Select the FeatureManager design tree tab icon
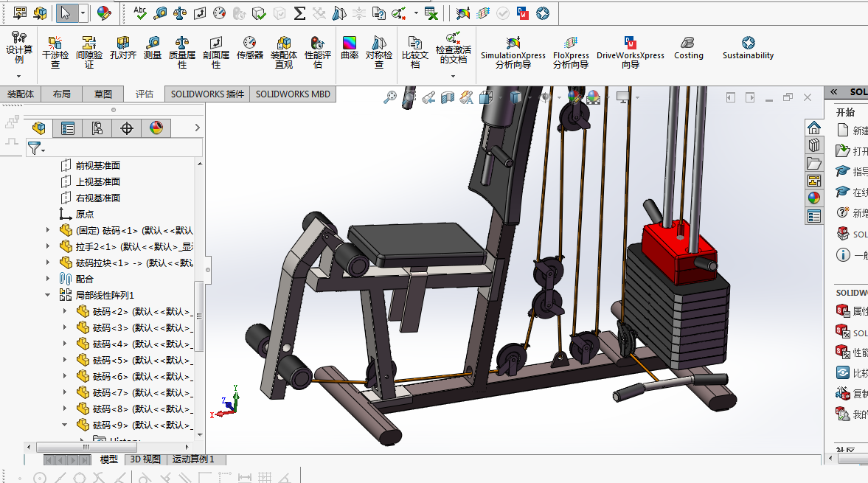Screen dimensions: 868x483 39,128
